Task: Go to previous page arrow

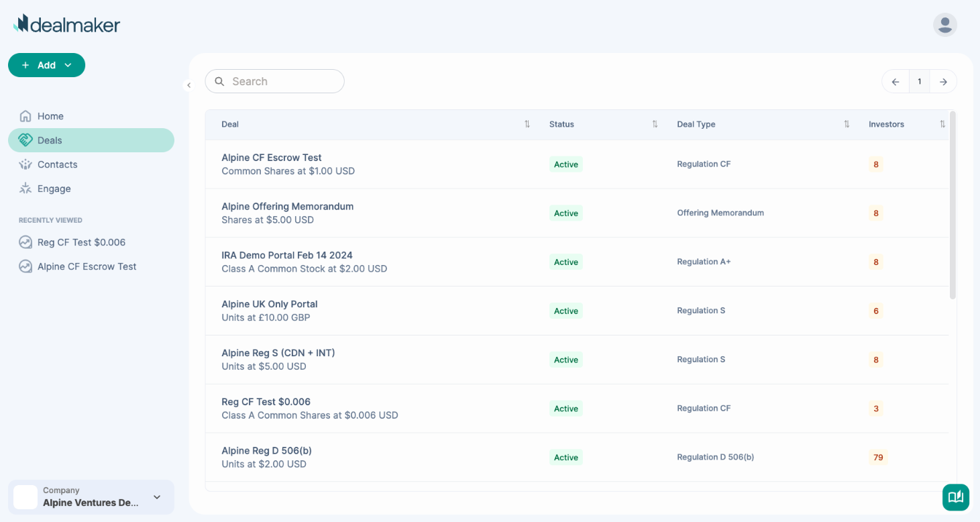Action: 895,82
